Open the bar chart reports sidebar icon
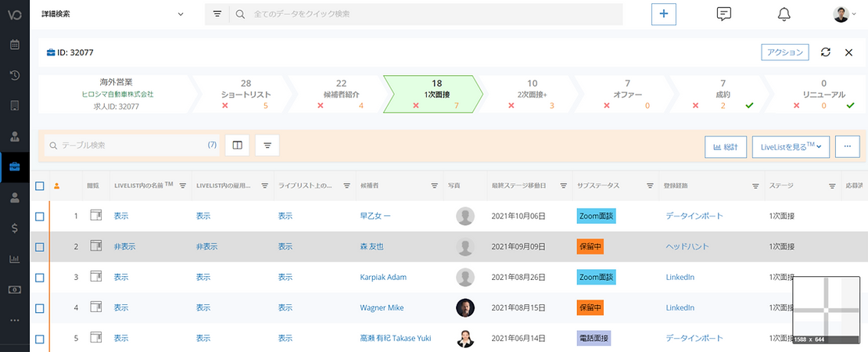Image resolution: width=868 pixels, height=352 pixels. click(14, 259)
